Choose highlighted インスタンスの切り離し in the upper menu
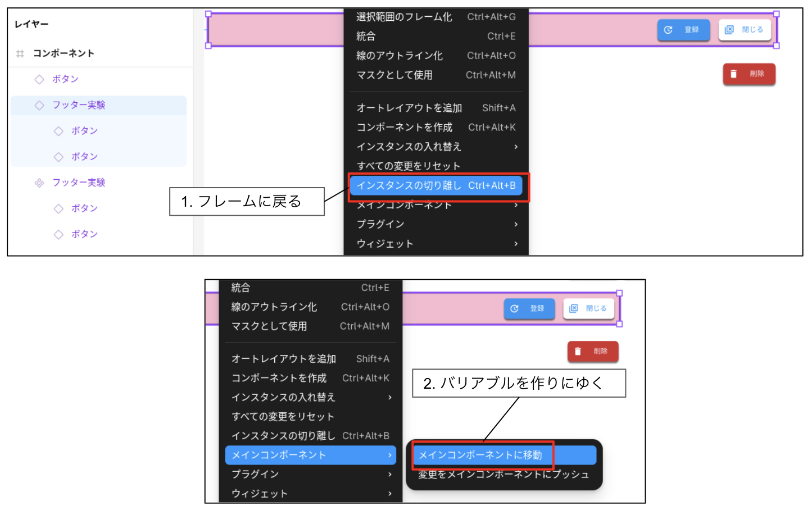The width and height of the screenshot is (812, 514). tap(436, 185)
